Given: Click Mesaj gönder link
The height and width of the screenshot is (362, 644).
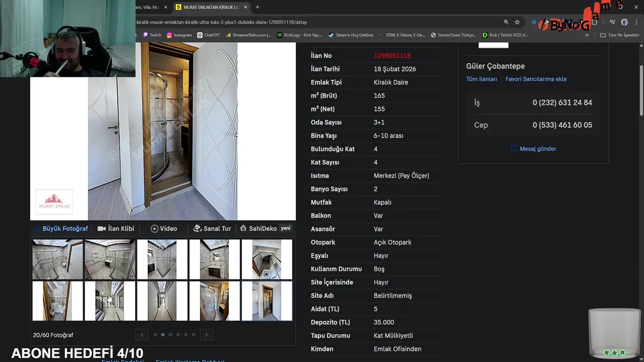Looking at the screenshot, I should 533,149.
